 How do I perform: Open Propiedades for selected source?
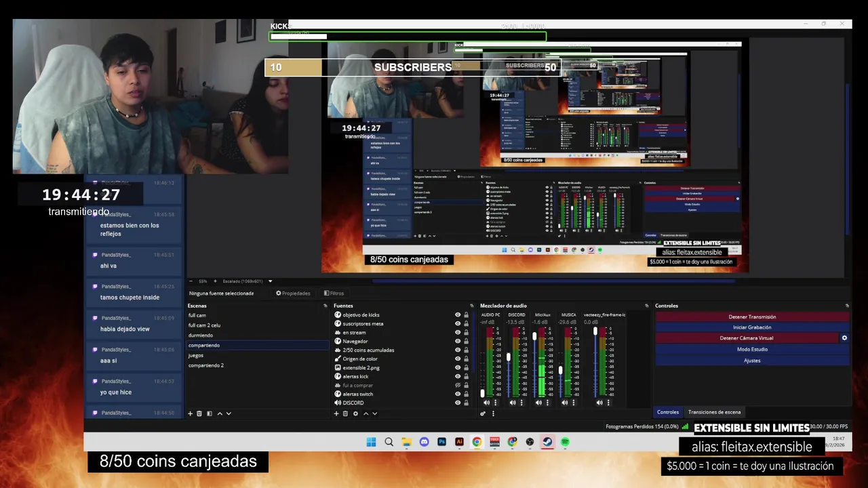[x=293, y=293]
